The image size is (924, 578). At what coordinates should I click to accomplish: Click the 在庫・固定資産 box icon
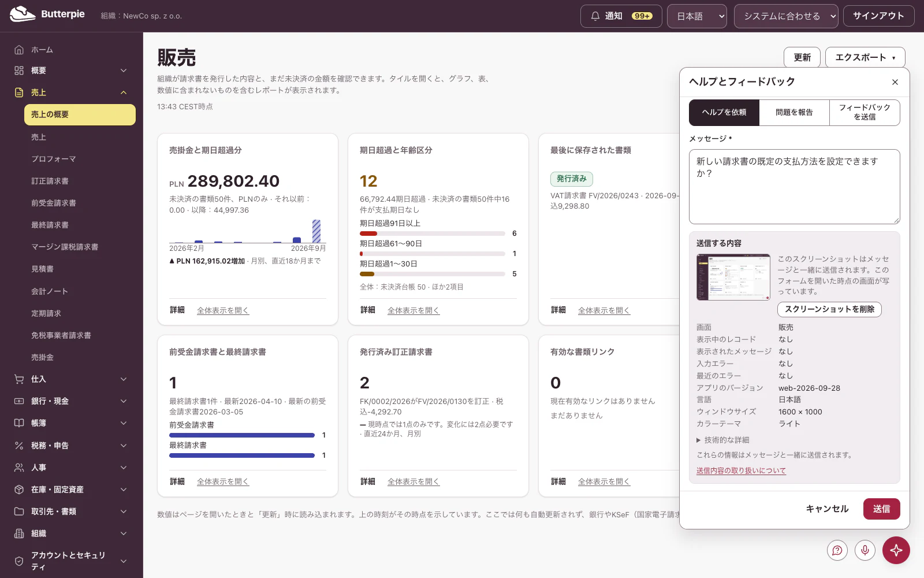tap(19, 490)
